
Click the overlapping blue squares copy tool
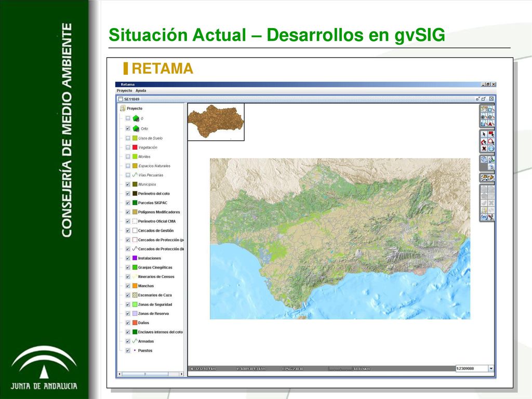(484, 159)
